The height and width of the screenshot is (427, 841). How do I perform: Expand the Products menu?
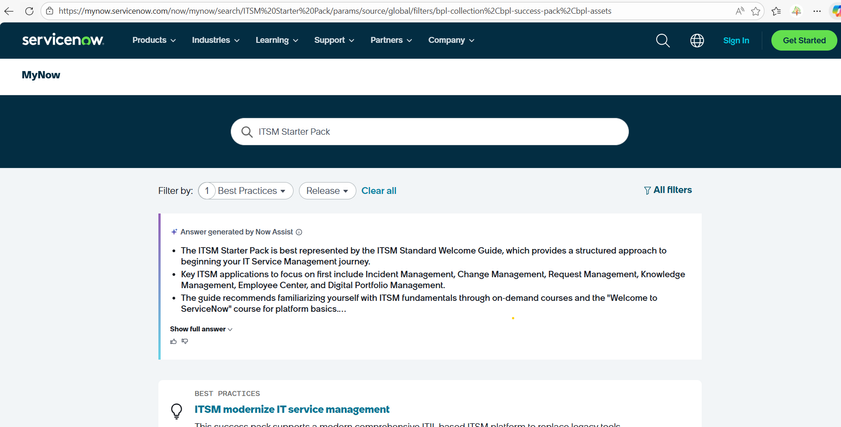coord(154,40)
